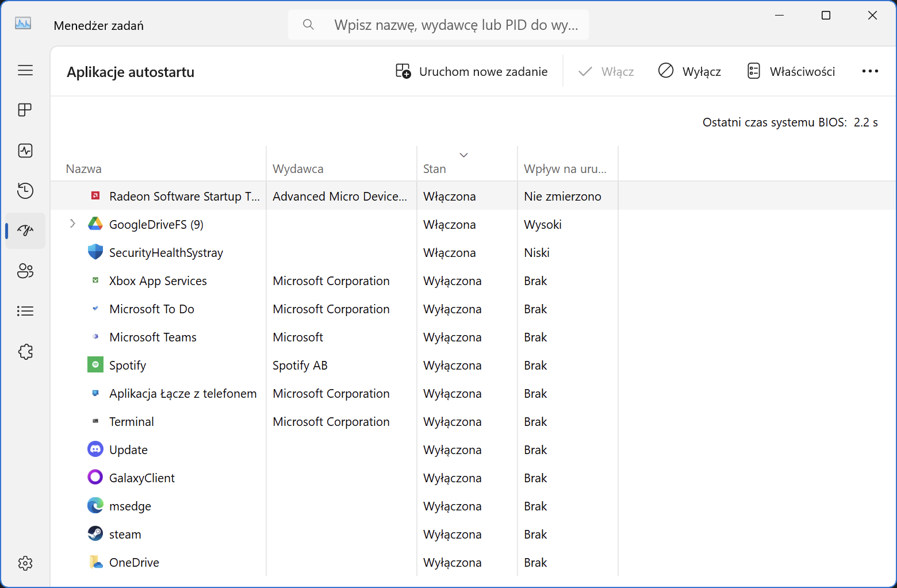
Task: Click the search magnifier icon
Action: (308, 25)
